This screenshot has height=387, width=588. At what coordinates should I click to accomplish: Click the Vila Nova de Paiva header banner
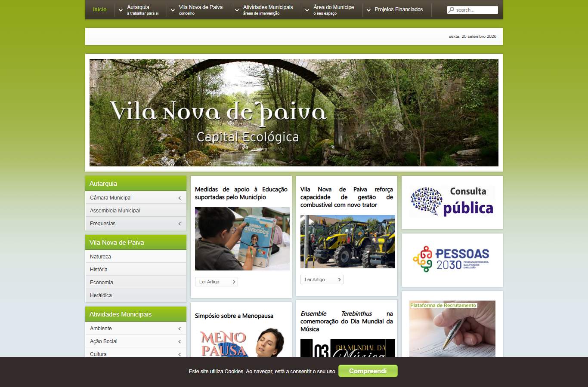294,113
